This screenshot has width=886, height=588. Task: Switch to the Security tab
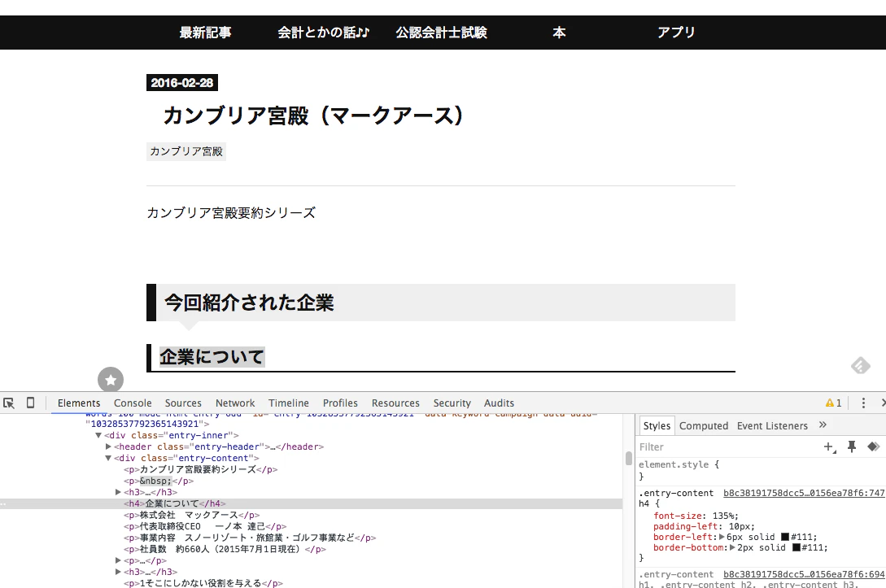click(452, 403)
